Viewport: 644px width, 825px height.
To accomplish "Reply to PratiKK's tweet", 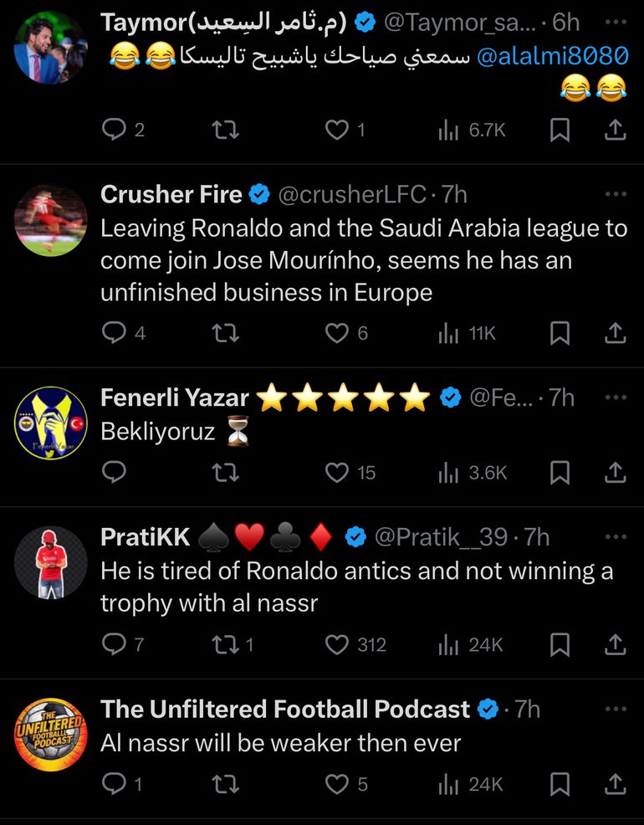I will [113, 644].
